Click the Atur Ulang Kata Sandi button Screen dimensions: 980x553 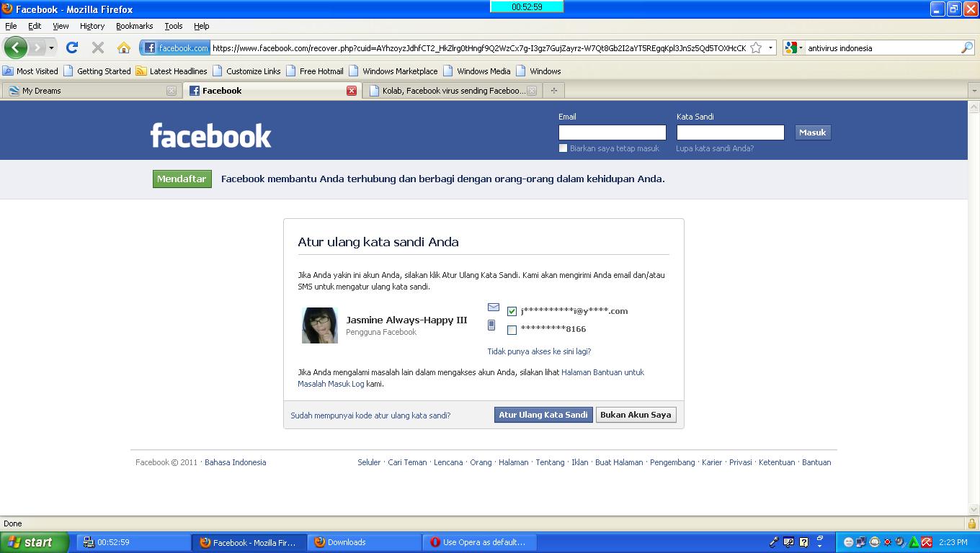point(543,415)
